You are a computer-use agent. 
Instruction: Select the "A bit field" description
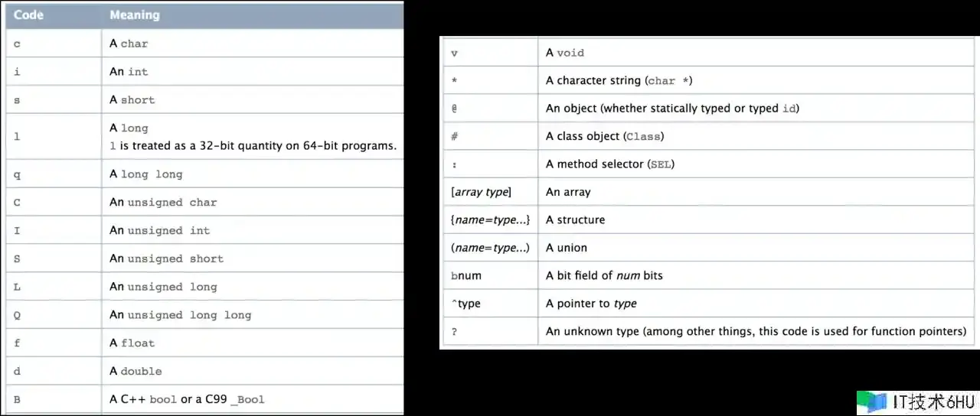click(604, 275)
